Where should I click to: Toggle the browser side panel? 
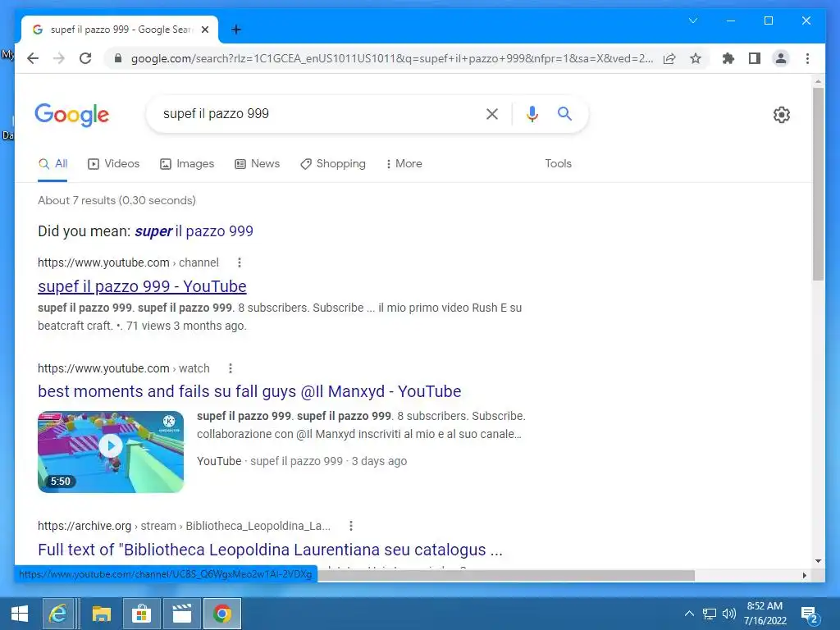pyautogui.click(x=755, y=58)
